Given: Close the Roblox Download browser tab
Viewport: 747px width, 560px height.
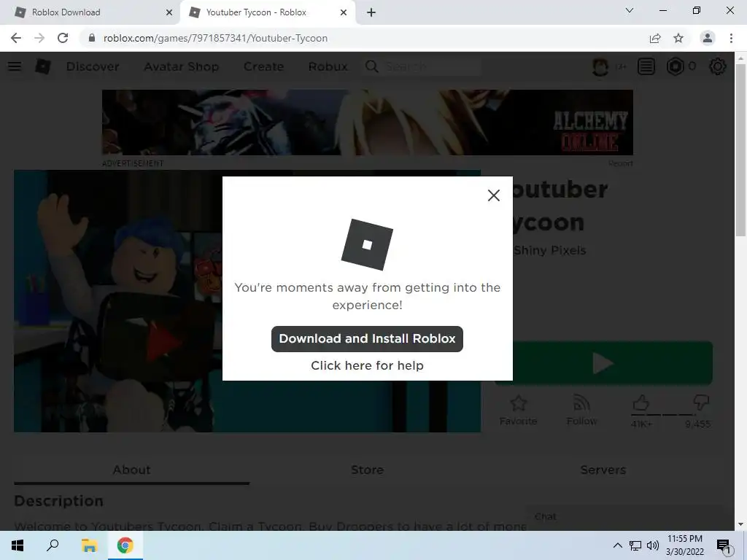Looking at the screenshot, I should (x=169, y=12).
